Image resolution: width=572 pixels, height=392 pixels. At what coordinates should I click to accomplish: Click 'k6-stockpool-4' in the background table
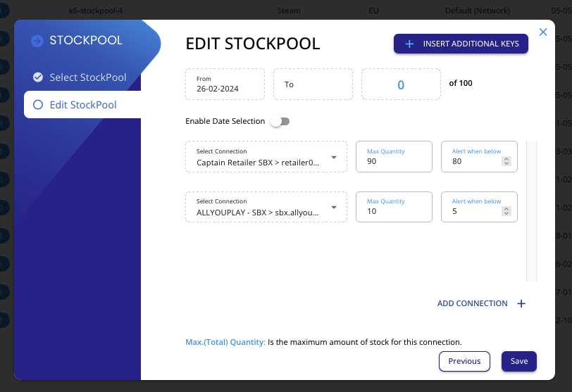96,11
